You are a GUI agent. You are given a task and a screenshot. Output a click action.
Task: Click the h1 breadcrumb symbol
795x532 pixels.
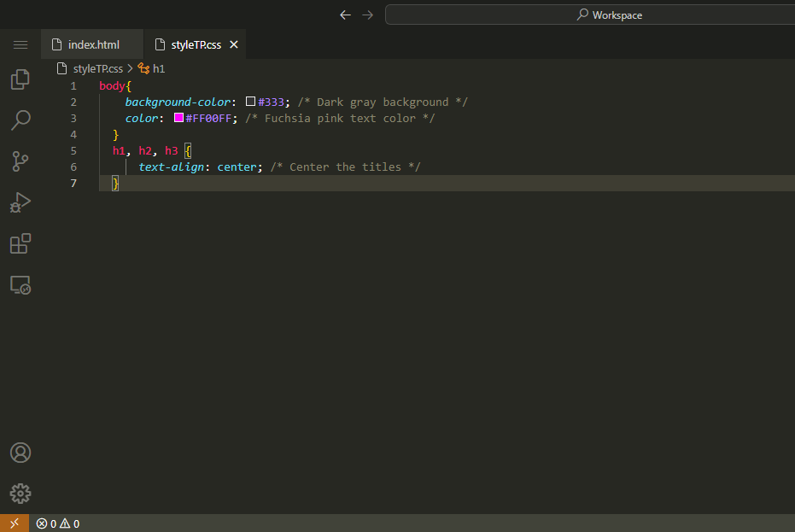(x=159, y=68)
